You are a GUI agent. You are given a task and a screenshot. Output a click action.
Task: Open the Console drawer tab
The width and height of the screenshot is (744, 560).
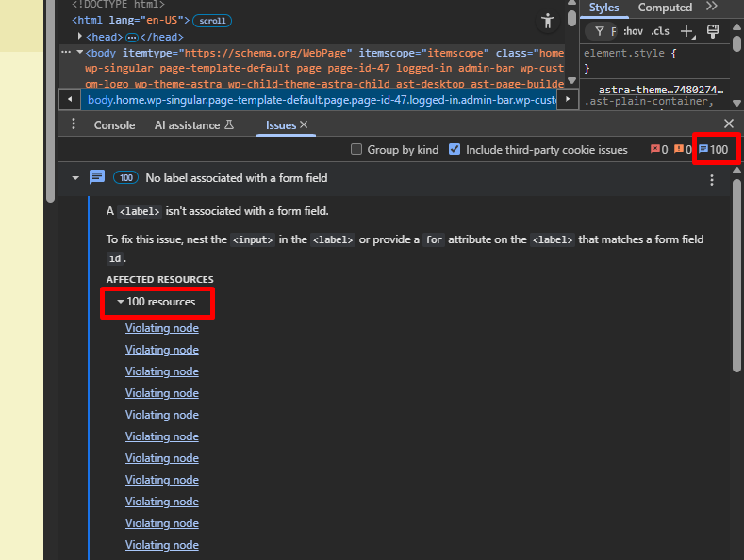tap(114, 124)
